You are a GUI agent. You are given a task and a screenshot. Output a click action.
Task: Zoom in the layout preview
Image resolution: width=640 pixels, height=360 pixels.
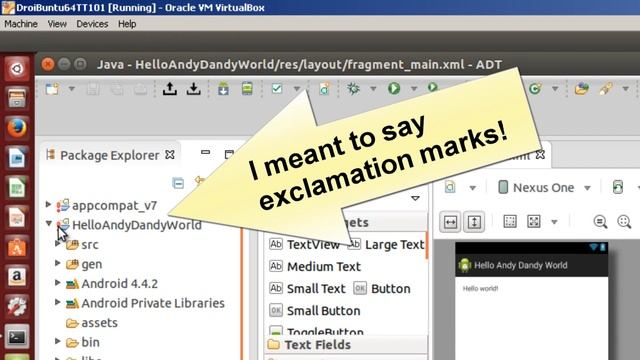click(624, 222)
